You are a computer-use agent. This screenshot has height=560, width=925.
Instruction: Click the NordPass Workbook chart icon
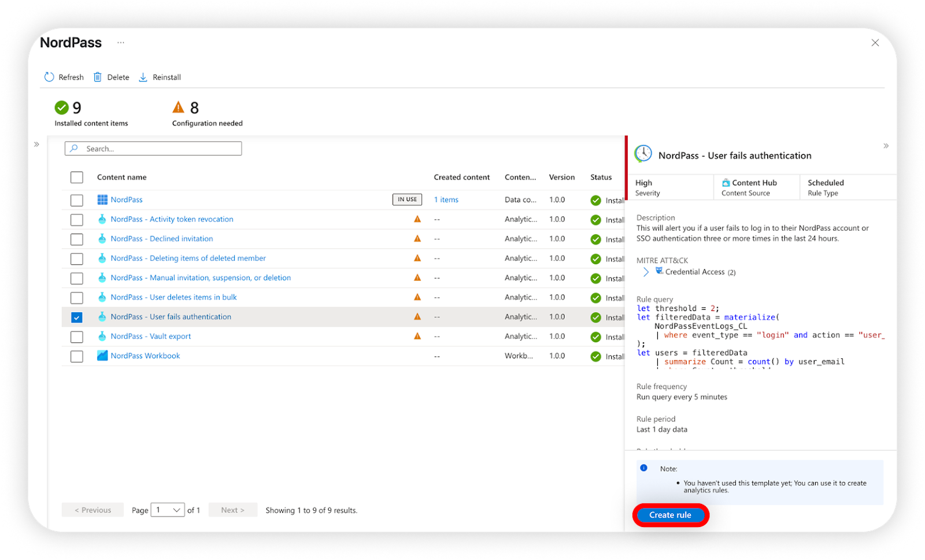click(x=102, y=355)
